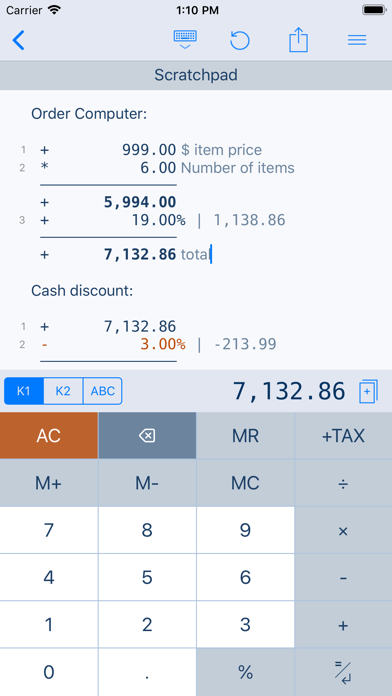Hide the keyboard using keyboard icon
The width and height of the screenshot is (392, 696).
point(185,40)
